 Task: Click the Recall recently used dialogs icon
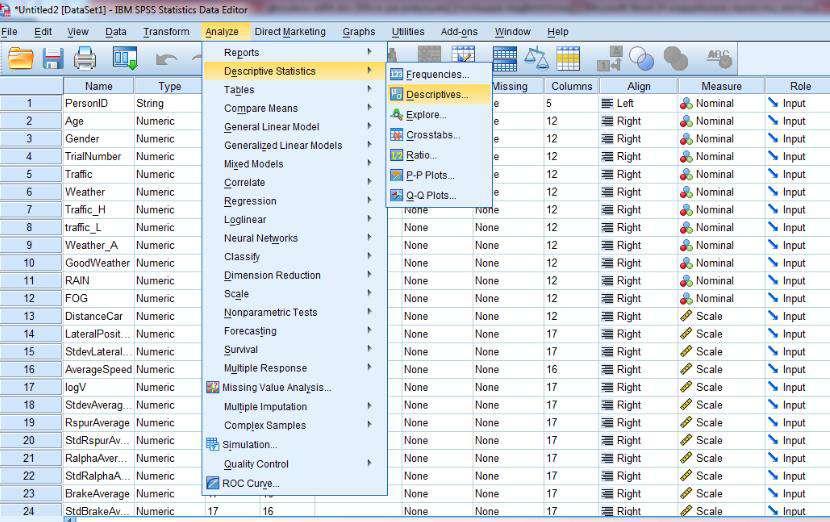[125, 58]
